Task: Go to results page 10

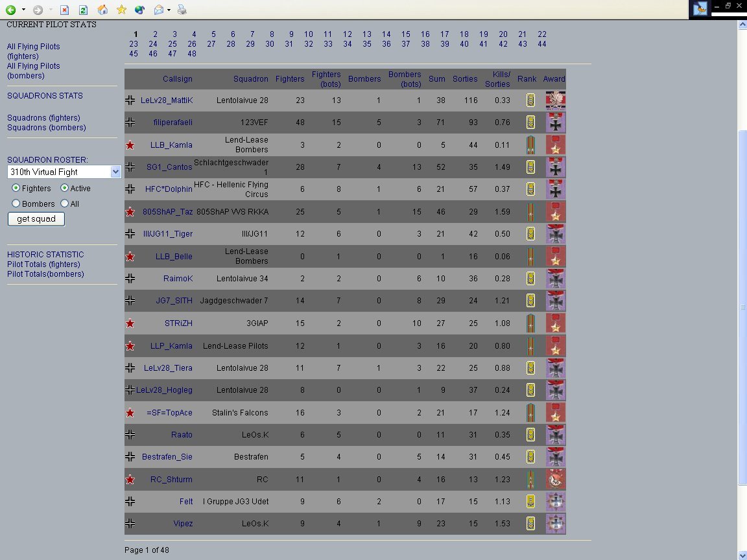Action: (309, 34)
